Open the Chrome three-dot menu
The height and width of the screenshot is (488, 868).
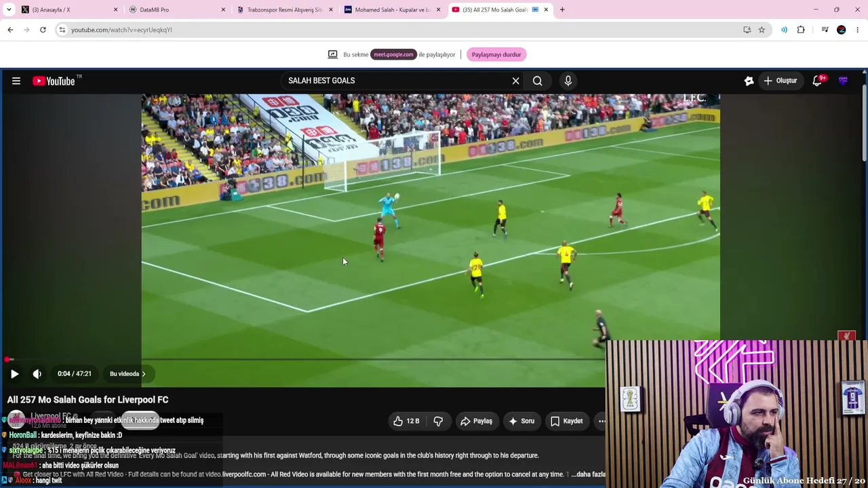pos(859,30)
